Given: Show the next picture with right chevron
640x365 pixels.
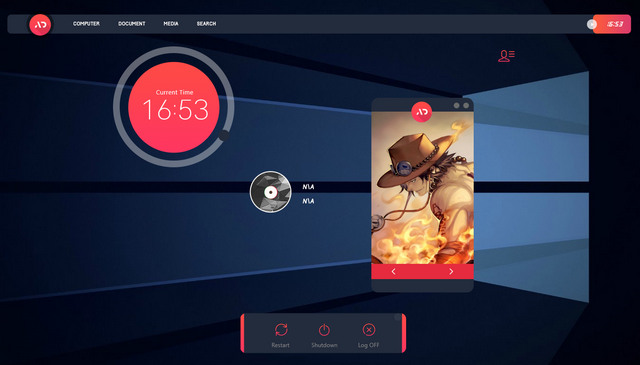Looking at the screenshot, I should coord(451,272).
